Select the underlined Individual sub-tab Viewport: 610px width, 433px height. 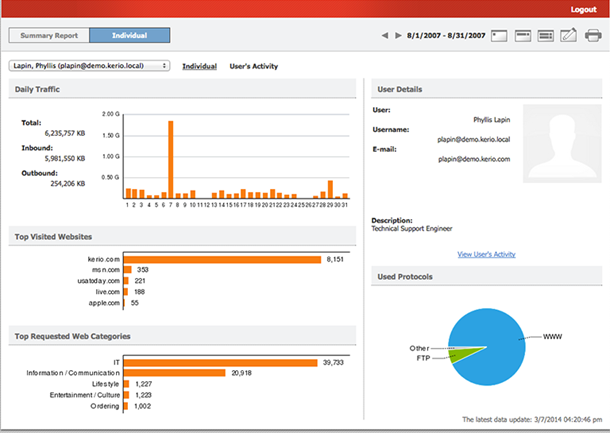tap(200, 67)
